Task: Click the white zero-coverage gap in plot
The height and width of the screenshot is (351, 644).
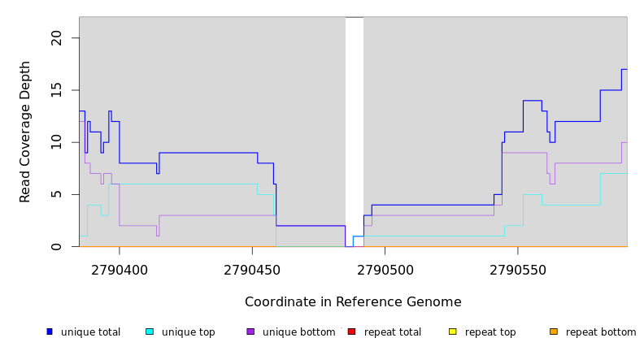Action: 355,122
